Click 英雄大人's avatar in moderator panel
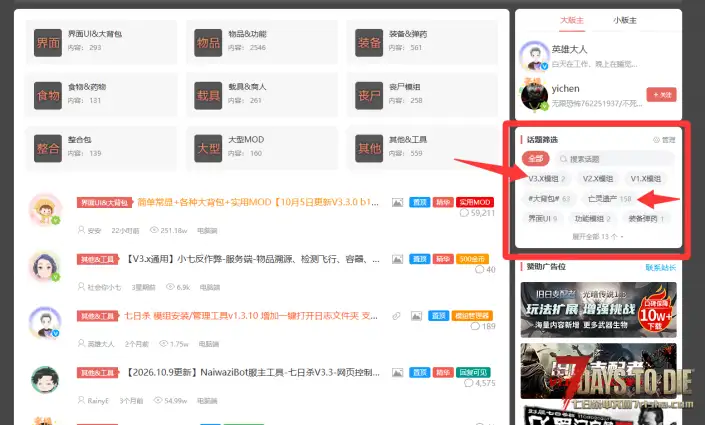Screen dimensions: 705x425 (535, 56)
